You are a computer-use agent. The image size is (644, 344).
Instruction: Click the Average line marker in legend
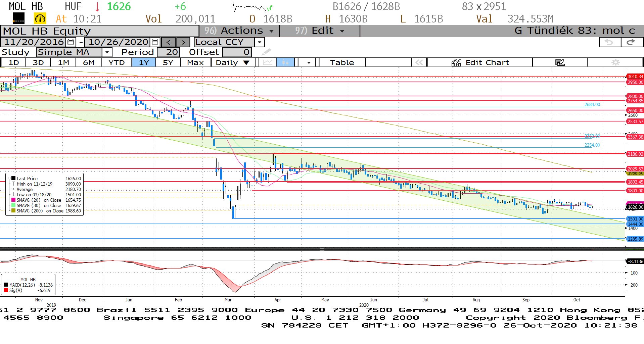coord(13,189)
